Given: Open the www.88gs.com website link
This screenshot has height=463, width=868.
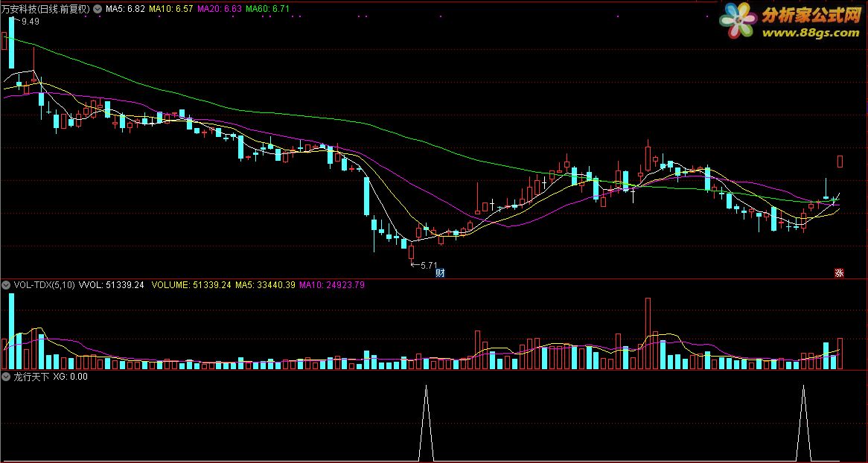Looking at the screenshot, I should pos(811,33).
